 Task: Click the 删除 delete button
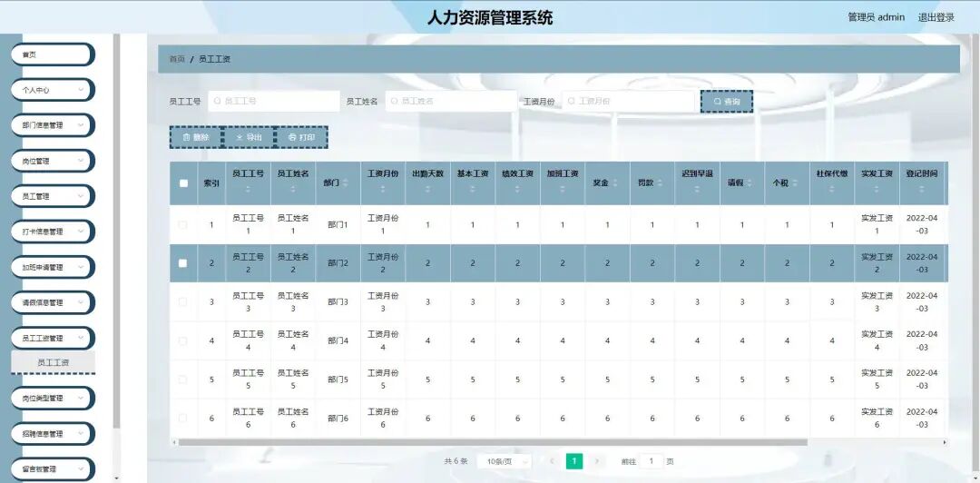(x=196, y=137)
